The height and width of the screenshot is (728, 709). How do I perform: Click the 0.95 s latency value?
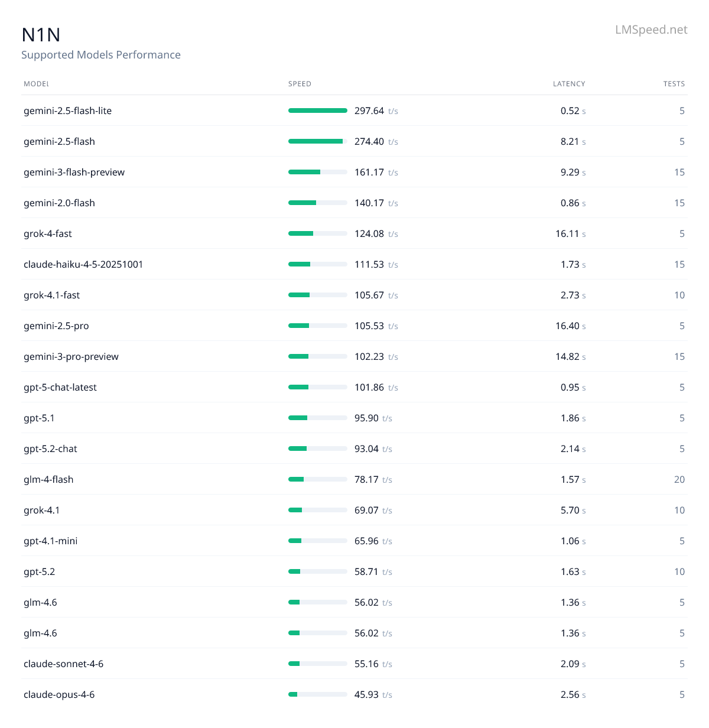[x=573, y=387]
